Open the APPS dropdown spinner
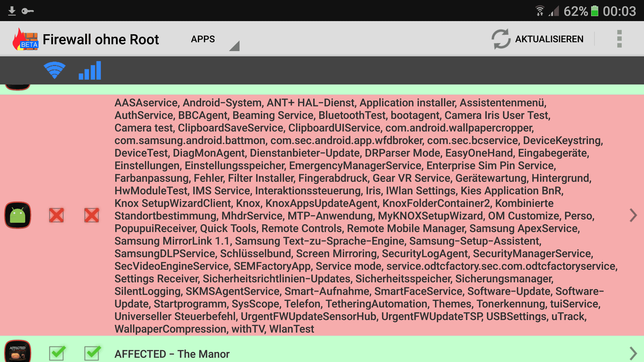The image size is (644, 362). point(215,39)
